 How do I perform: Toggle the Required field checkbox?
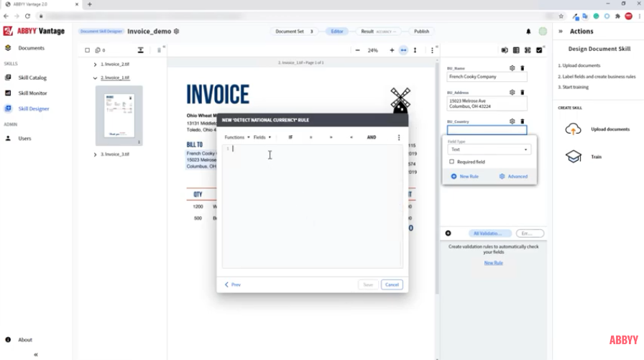tap(452, 162)
